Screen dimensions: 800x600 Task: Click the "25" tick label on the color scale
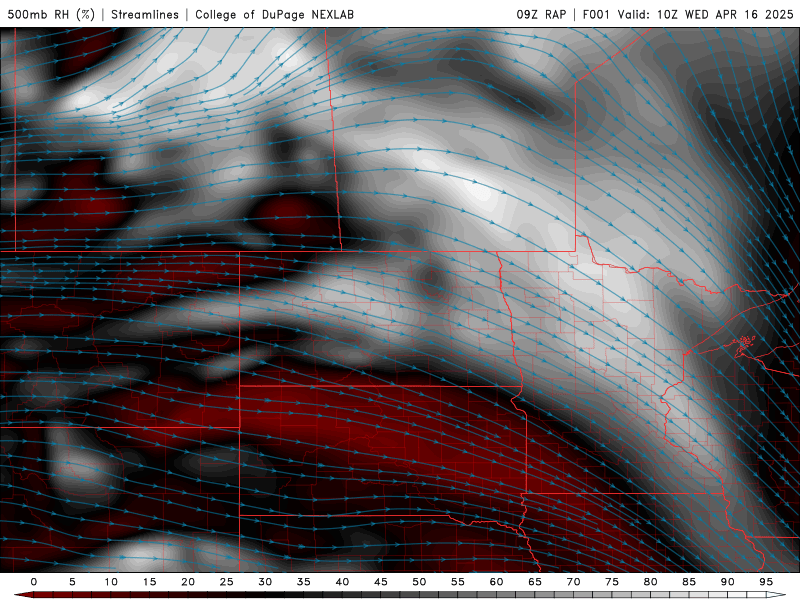[x=227, y=582]
